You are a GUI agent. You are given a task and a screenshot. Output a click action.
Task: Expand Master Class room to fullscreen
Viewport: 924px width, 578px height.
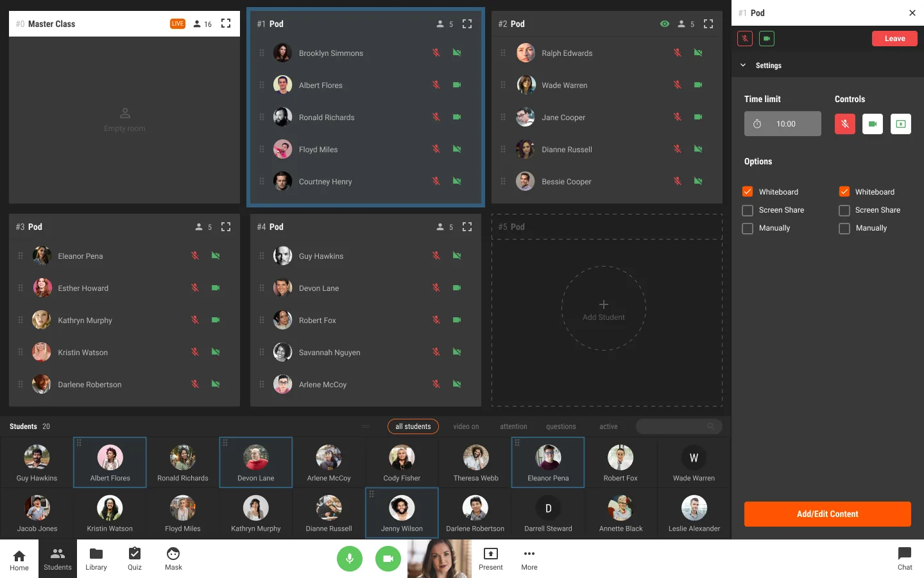226,24
